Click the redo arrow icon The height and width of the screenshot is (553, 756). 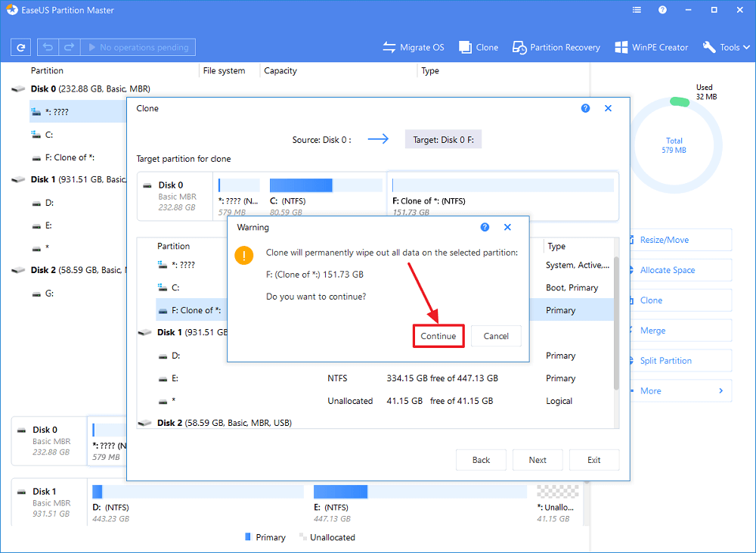tap(69, 48)
